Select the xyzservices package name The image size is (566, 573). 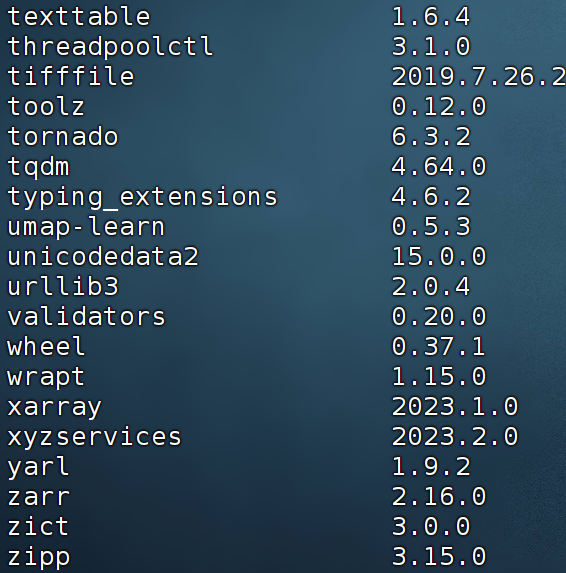click(94, 438)
